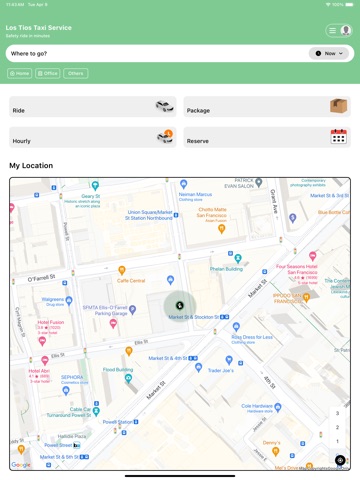Tap the My Location heading
The height and width of the screenshot is (480, 360).
tap(31, 166)
